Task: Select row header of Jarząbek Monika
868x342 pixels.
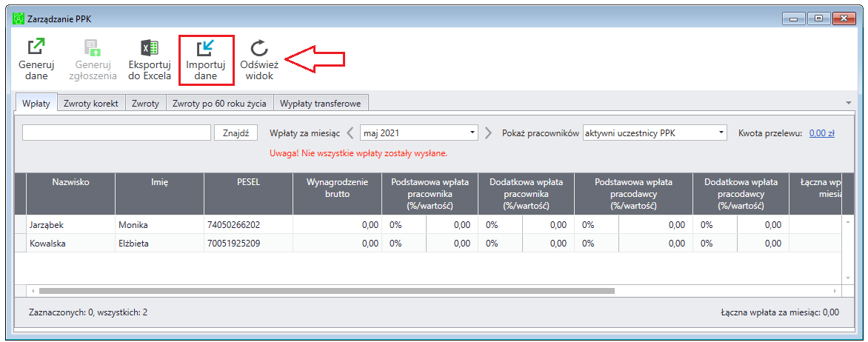Action: 21,225
